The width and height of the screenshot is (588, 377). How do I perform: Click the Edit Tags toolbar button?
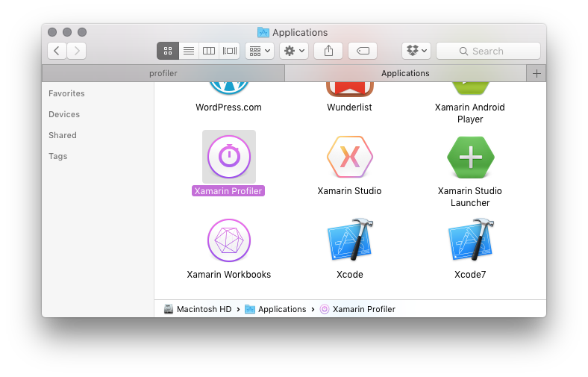[363, 51]
